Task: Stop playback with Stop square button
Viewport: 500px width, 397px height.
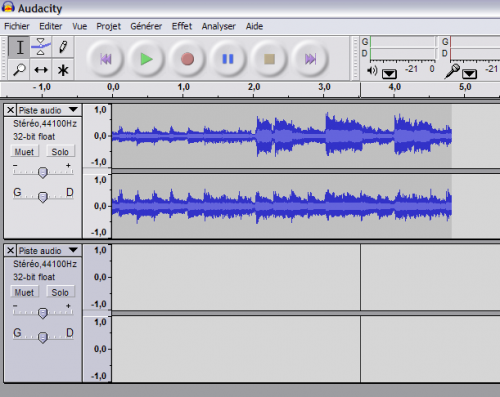Action: pyautogui.click(x=269, y=59)
